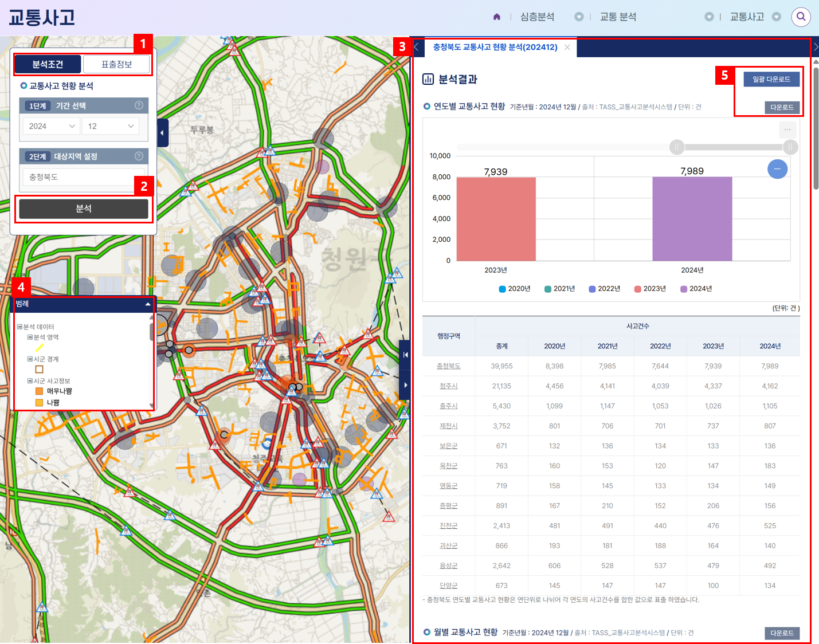Open the 심층분석 menu
The width and height of the screenshot is (819, 644).
point(537,17)
